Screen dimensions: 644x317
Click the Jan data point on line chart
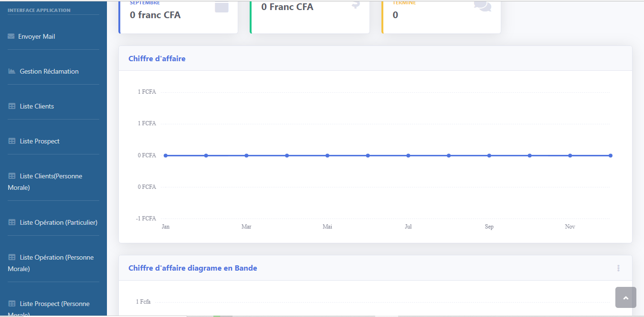point(166,155)
